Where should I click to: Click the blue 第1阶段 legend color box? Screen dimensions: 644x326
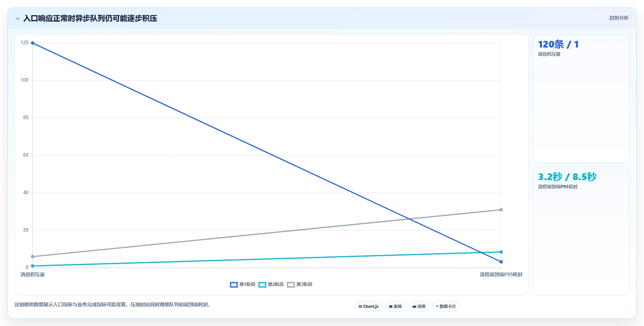pos(234,285)
